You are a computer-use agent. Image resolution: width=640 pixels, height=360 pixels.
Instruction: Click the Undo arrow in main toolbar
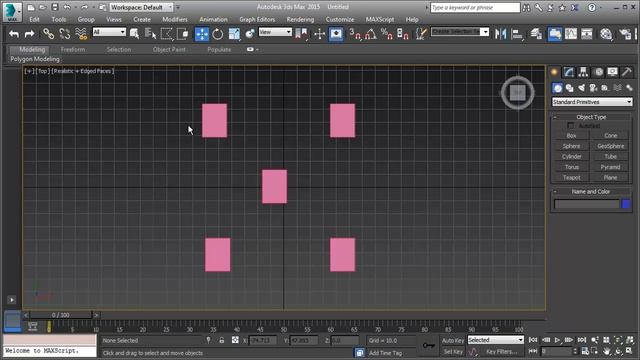coord(14,34)
